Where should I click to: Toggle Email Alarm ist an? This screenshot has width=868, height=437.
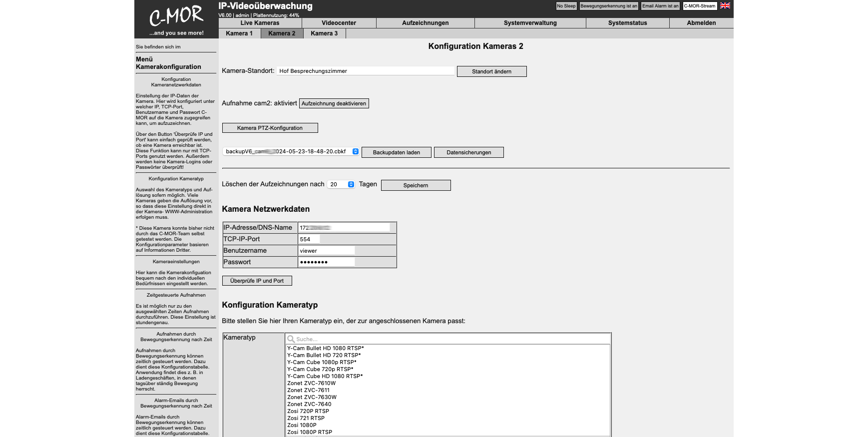tap(660, 6)
